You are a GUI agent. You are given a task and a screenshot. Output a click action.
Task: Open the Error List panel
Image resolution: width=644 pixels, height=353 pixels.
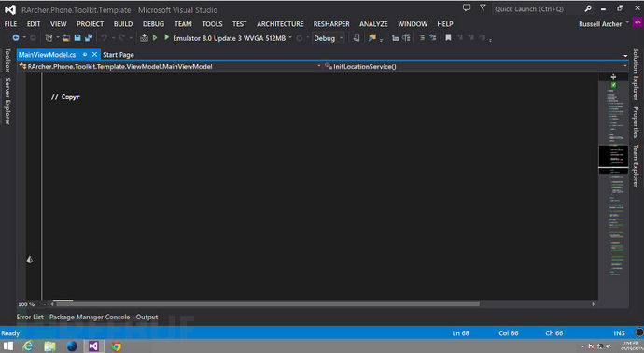(30, 317)
